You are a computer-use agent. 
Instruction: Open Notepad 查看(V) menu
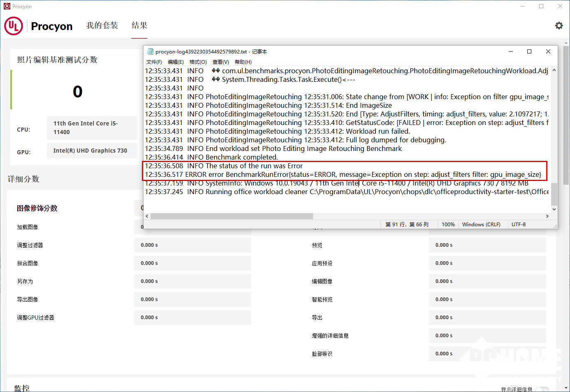[220, 62]
